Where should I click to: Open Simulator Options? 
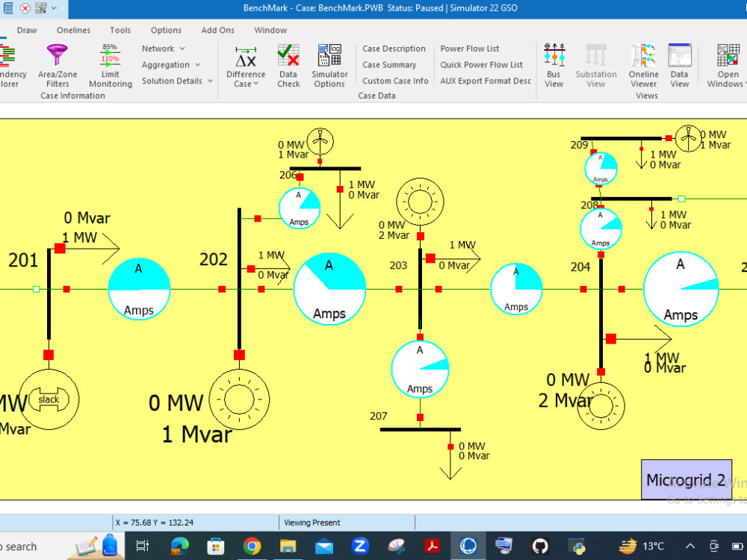pos(329,66)
